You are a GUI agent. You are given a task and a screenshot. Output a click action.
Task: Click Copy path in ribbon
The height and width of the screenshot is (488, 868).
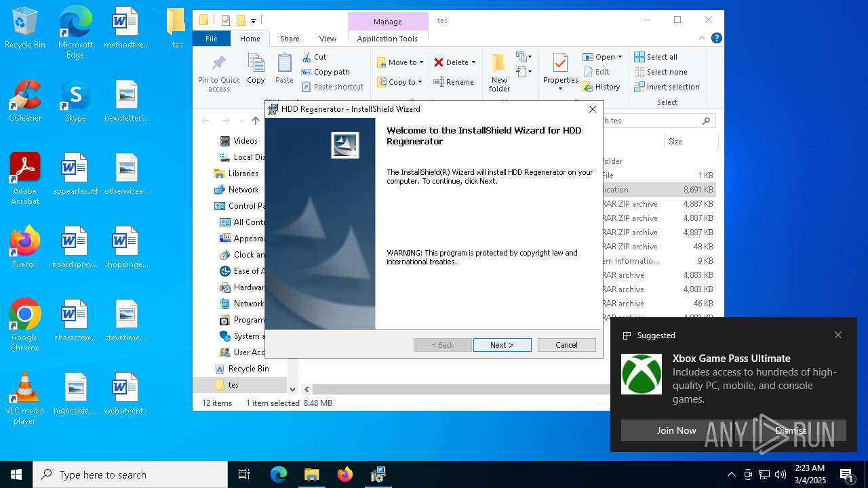coord(325,72)
